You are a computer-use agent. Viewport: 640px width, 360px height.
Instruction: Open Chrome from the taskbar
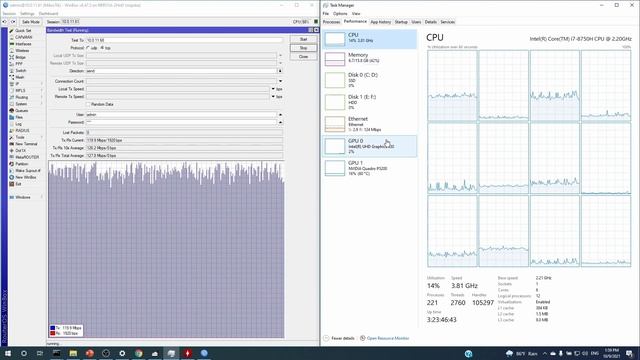click(138, 353)
